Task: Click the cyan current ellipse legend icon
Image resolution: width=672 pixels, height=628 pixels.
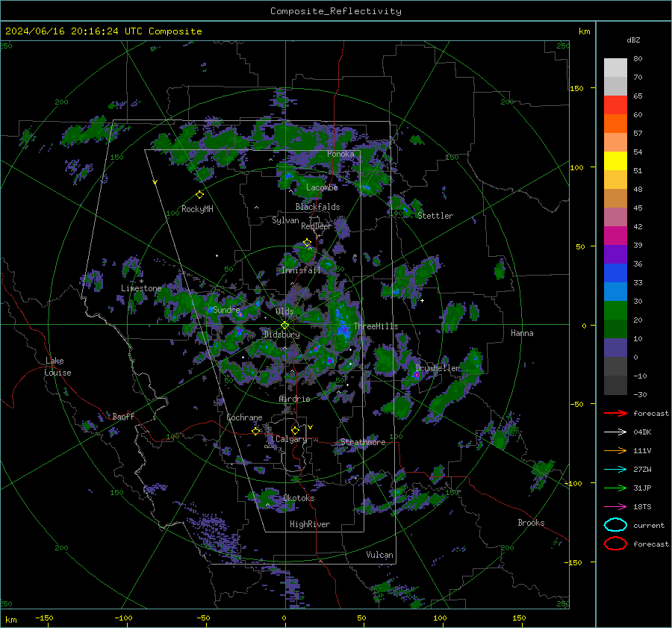Action: (x=615, y=525)
